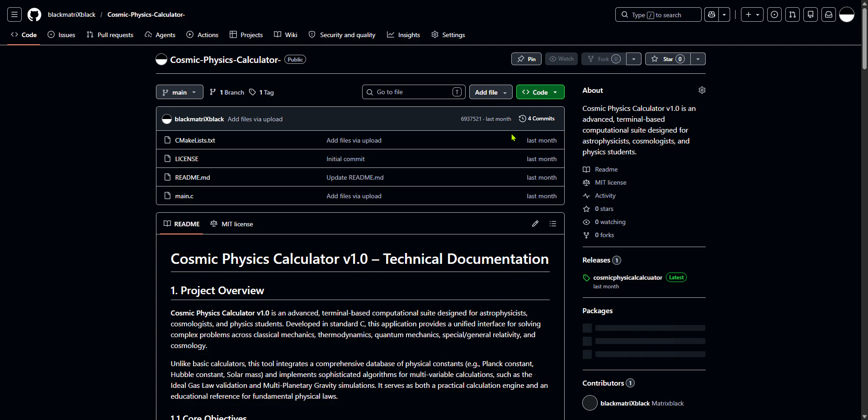Expand the fork options dropdown arrow
This screenshot has height=420, width=868.
[634, 59]
